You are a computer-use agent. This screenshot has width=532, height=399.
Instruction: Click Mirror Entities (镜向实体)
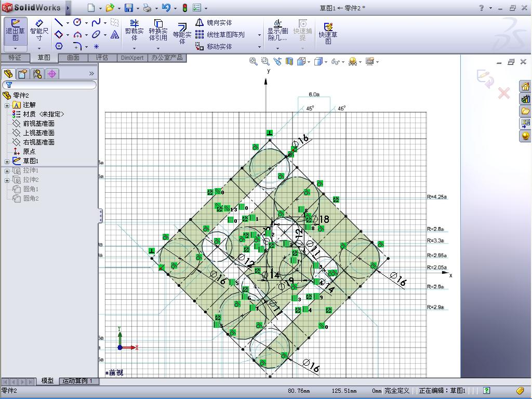click(214, 23)
